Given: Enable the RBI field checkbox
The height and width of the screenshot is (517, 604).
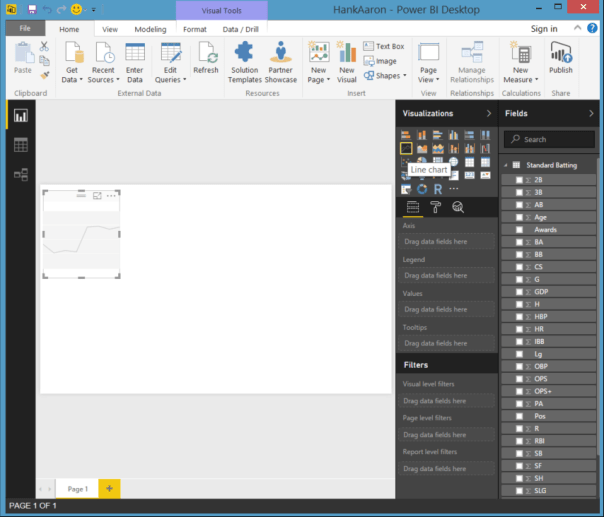Looking at the screenshot, I should point(519,440).
